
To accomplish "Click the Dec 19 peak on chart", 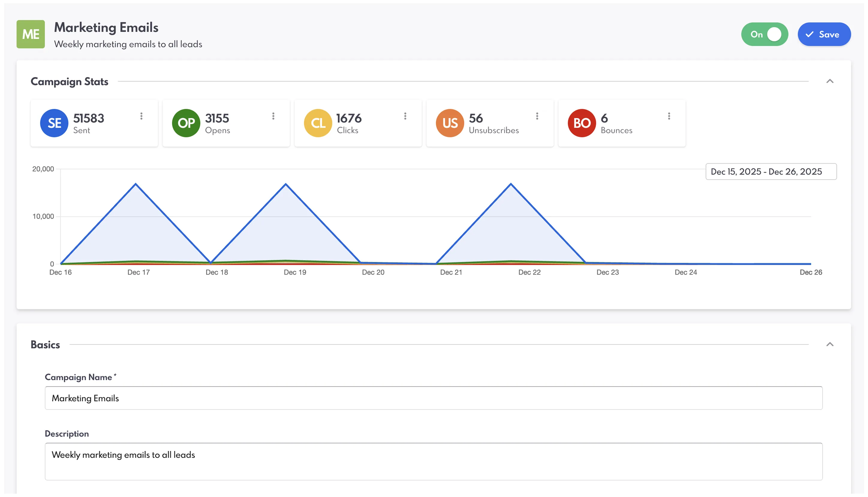I will pos(286,184).
